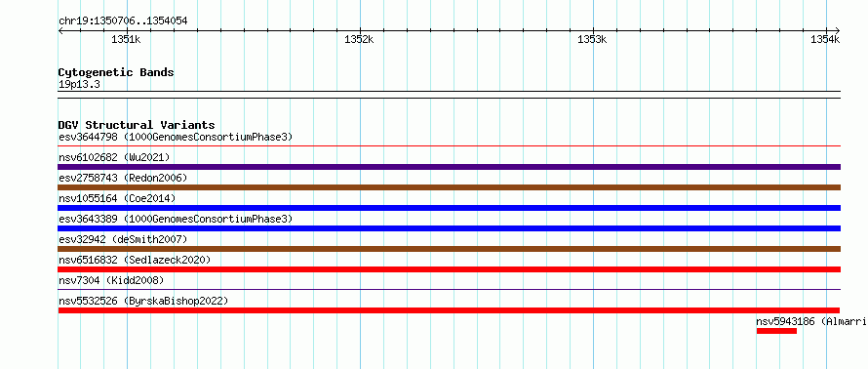Open the esv2758743 (Redon2006) label
The height and width of the screenshot is (369, 868).
click(123, 178)
